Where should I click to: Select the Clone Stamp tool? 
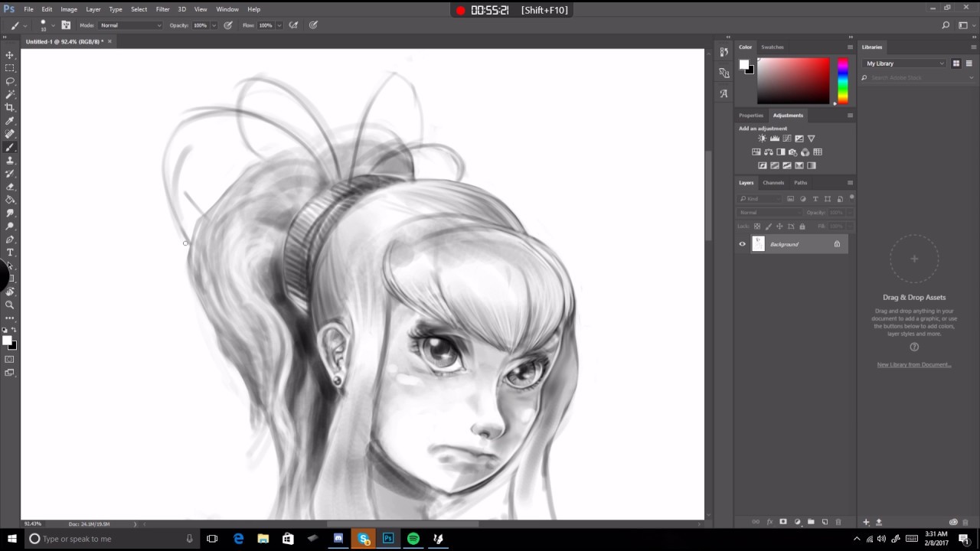pyautogui.click(x=10, y=160)
